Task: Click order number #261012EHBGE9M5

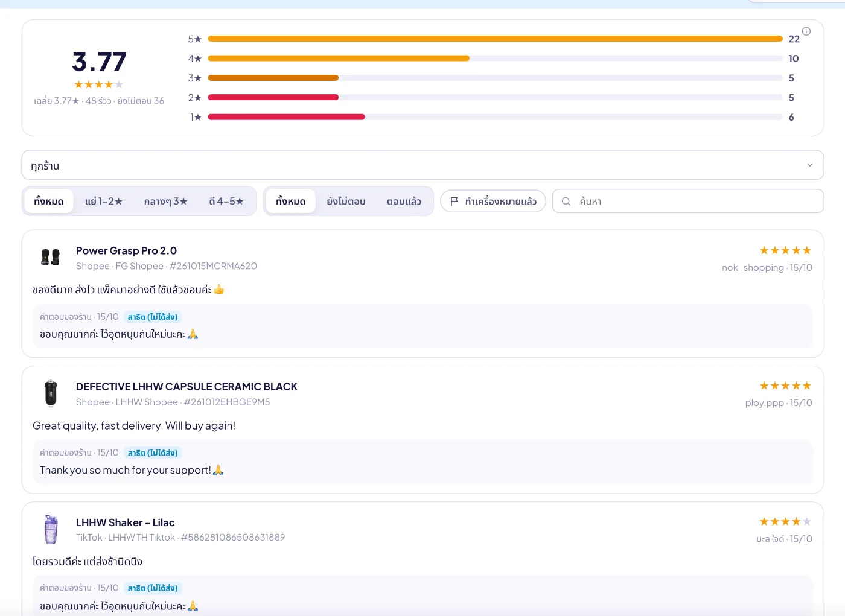Action: 227,402
